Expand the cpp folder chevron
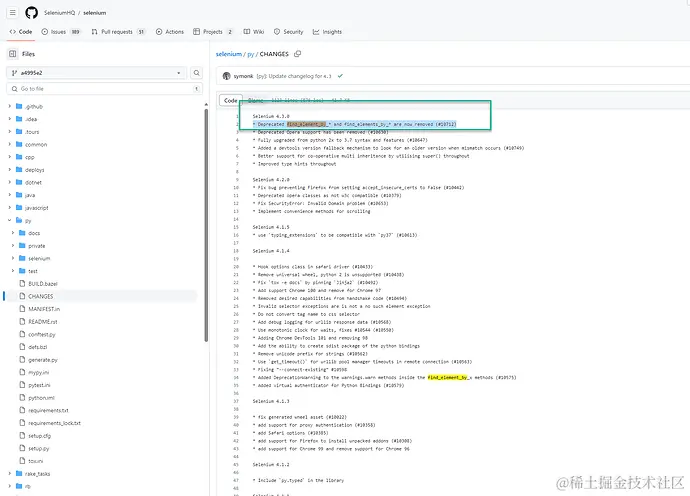The width and height of the screenshot is (690, 496). coord(10,157)
